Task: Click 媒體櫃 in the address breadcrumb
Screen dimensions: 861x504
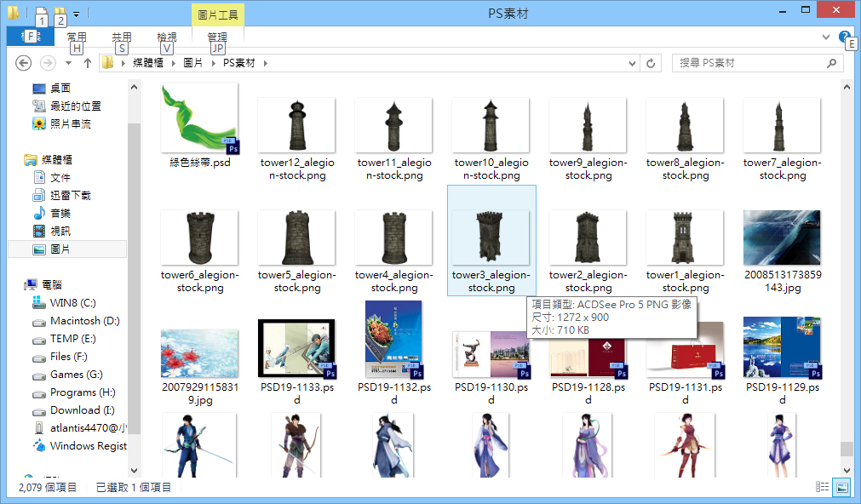Action: tap(150, 63)
